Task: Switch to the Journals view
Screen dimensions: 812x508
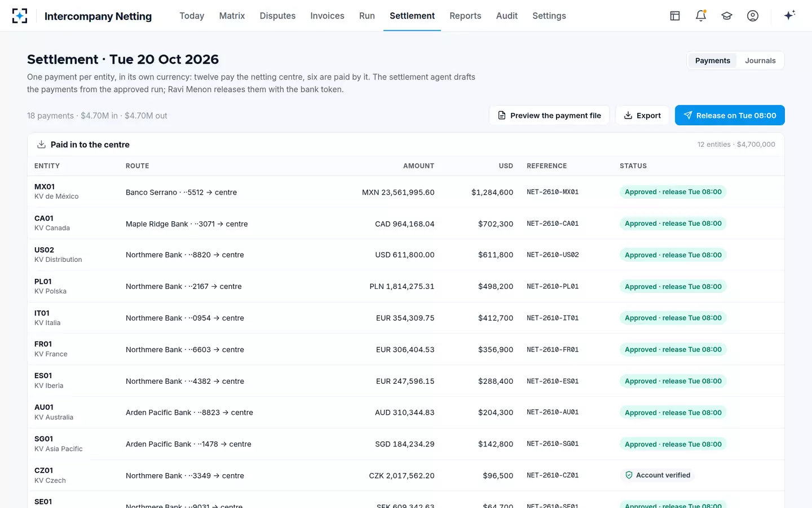Action: (760, 60)
